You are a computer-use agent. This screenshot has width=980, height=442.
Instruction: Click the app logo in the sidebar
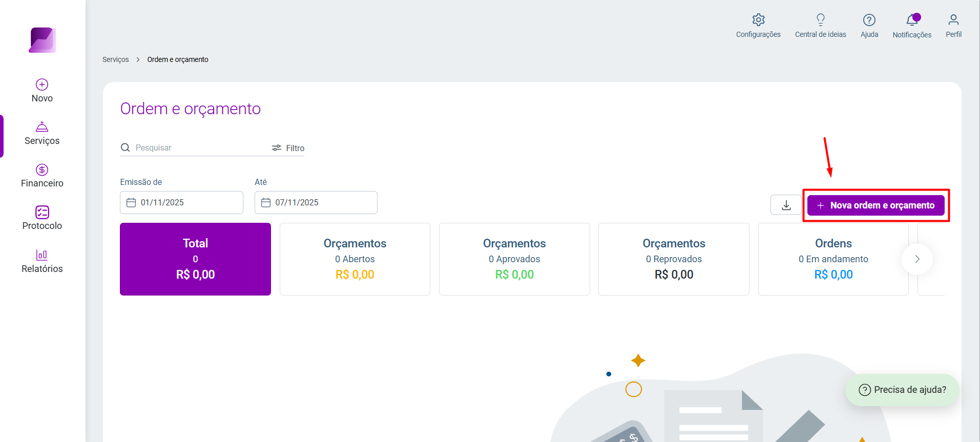[42, 40]
